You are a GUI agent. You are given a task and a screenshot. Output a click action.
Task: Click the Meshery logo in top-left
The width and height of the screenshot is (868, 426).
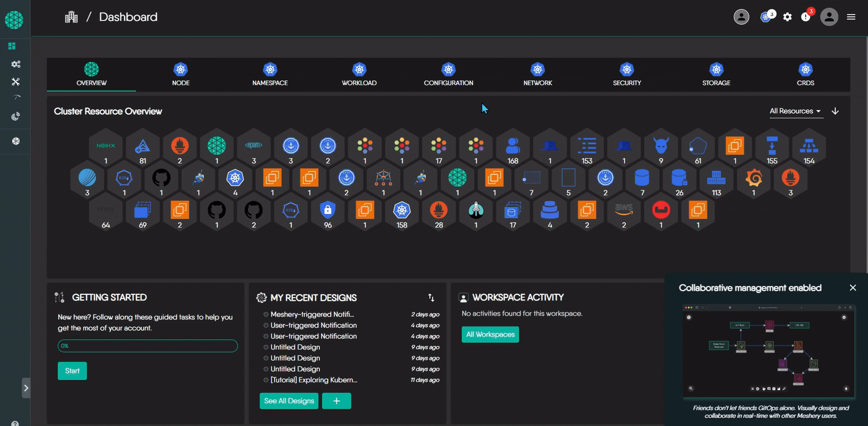(x=14, y=20)
